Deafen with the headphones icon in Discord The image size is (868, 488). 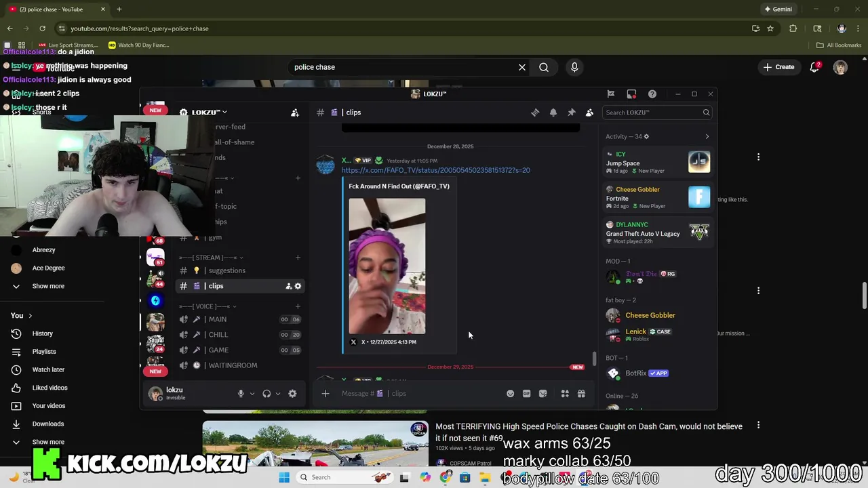click(x=267, y=394)
